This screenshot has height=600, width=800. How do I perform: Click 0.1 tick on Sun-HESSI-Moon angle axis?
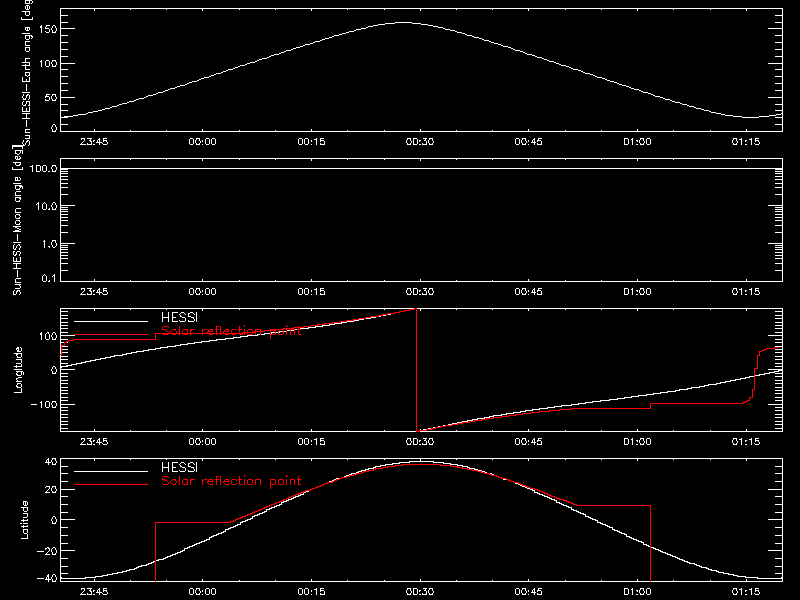[49, 278]
